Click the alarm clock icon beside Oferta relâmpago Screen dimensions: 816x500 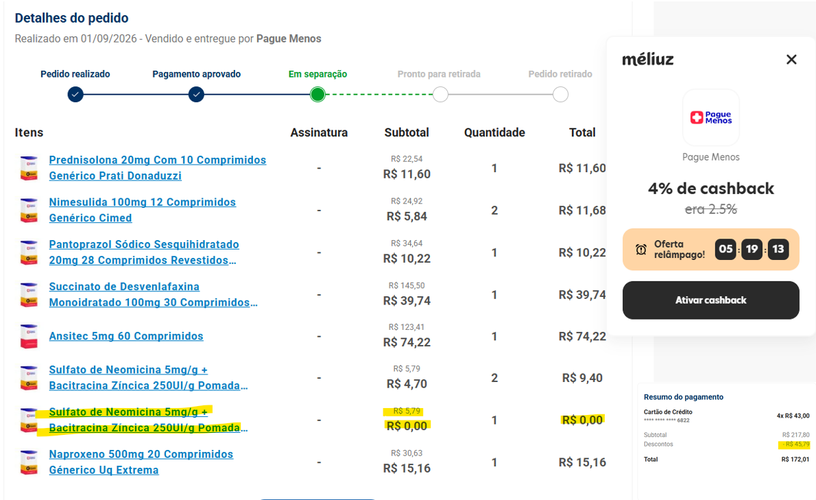pyautogui.click(x=641, y=250)
